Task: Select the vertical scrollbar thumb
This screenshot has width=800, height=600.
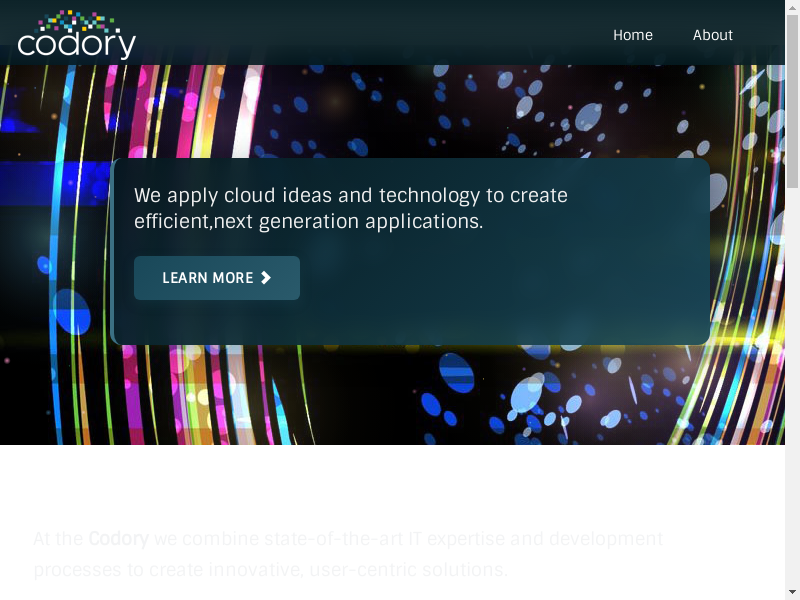Action: pyautogui.click(x=792, y=101)
